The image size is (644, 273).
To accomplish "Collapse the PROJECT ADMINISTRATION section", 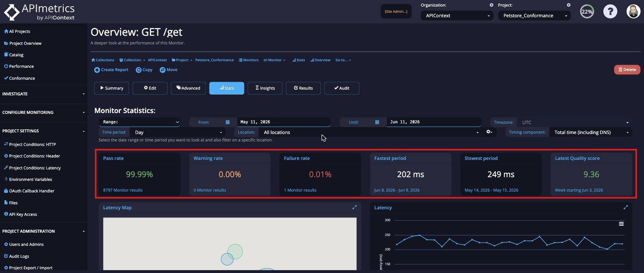I will point(44,231).
